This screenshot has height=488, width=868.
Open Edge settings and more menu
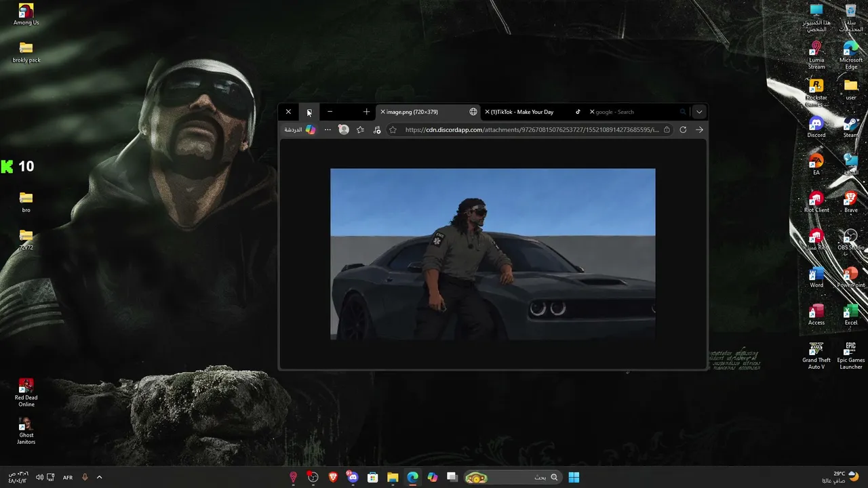coord(328,129)
